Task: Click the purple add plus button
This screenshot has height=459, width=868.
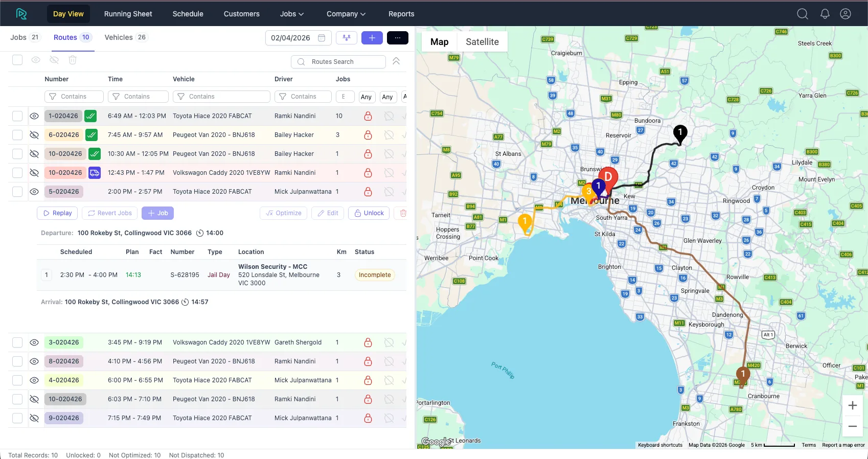Action: pyautogui.click(x=372, y=38)
